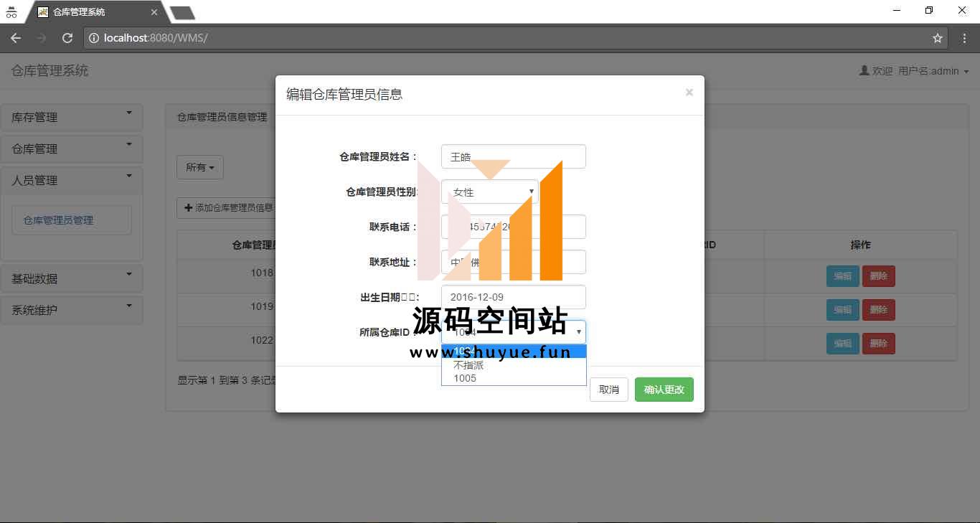
Task: Open a new browser tab
Action: (x=182, y=12)
